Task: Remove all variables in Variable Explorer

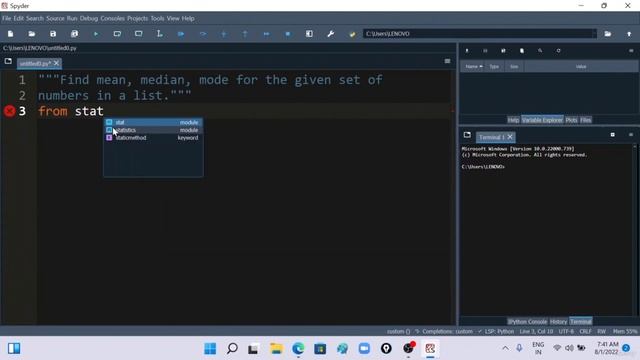Action: tap(522, 51)
